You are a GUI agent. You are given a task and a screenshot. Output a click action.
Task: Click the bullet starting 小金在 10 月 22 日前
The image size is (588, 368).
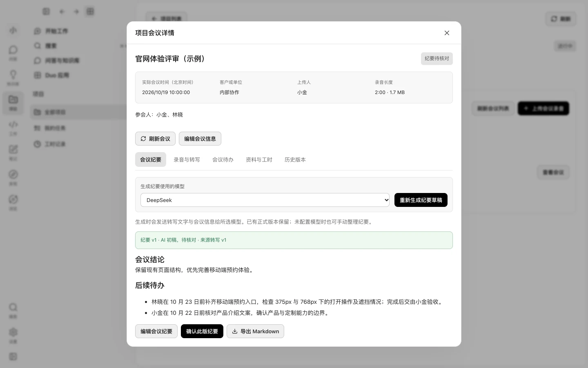pos(241,313)
